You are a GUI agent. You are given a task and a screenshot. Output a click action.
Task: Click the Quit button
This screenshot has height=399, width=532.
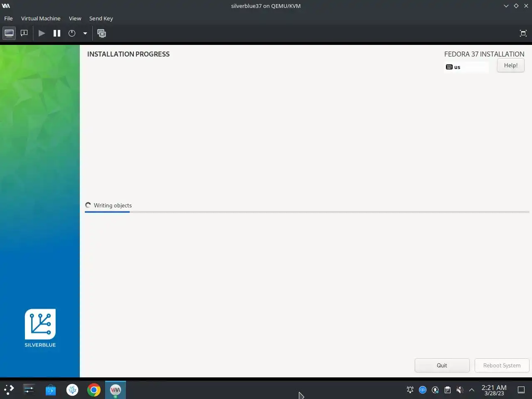(442, 365)
